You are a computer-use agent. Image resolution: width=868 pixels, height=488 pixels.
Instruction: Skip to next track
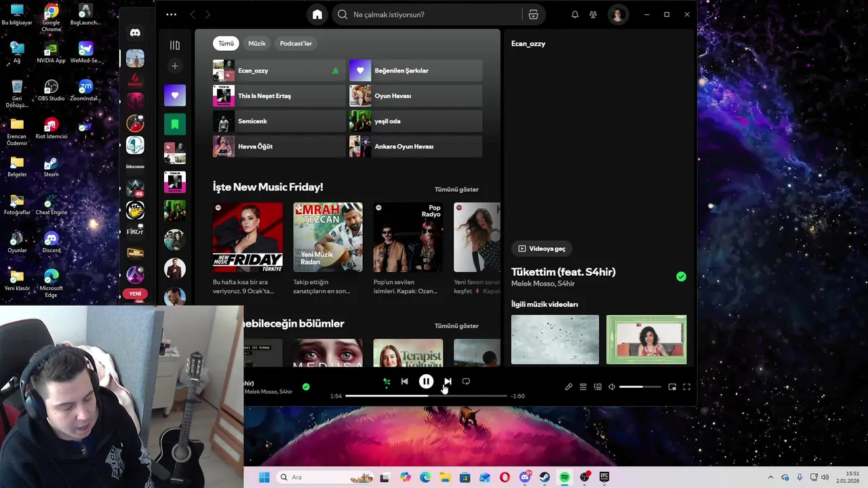point(448,382)
